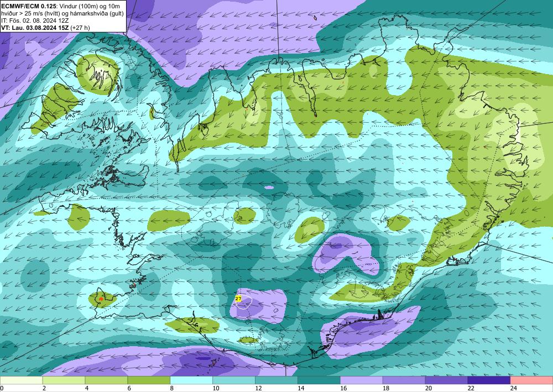
Task: Click the legend value 22
Action: pos(471,388)
